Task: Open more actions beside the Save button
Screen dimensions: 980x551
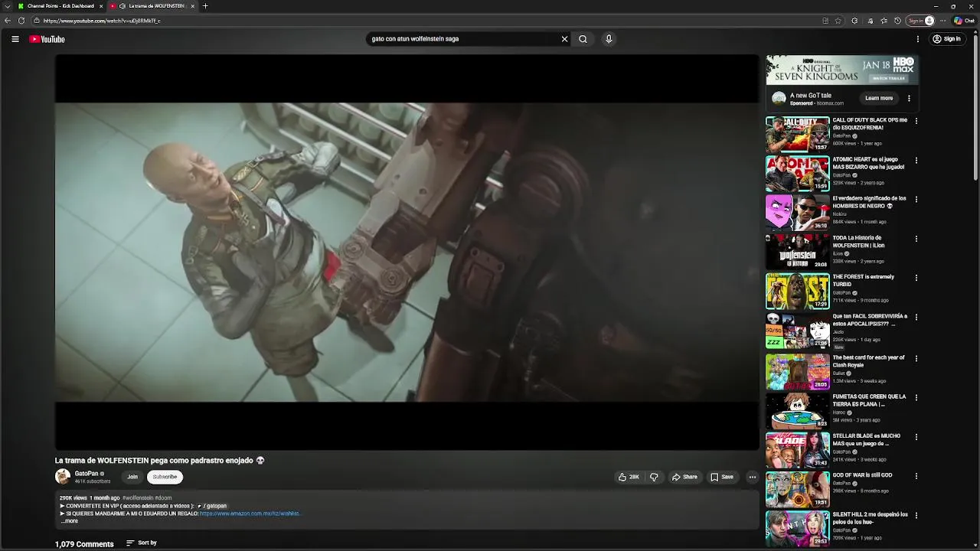Action: point(753,477)
